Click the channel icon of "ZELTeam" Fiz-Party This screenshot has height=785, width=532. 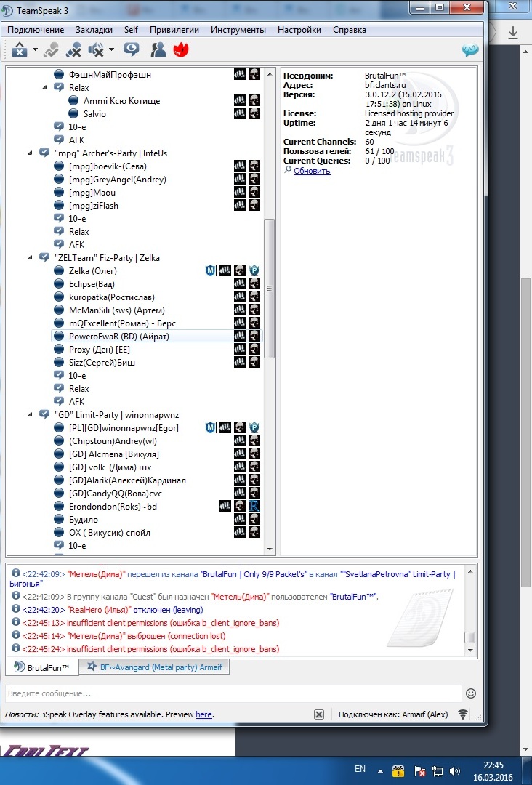pyautogui.click(x=44, y=257)
